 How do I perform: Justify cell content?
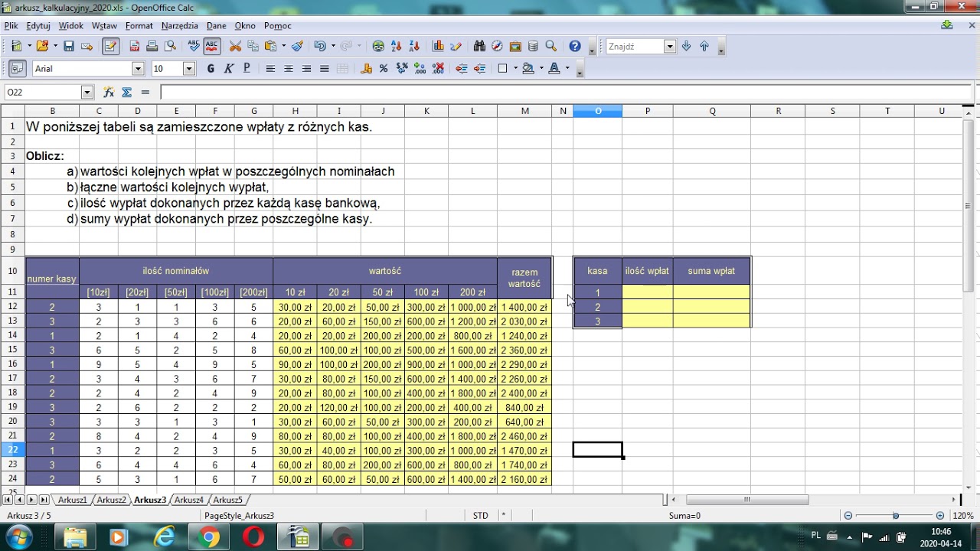click(325, 68)
